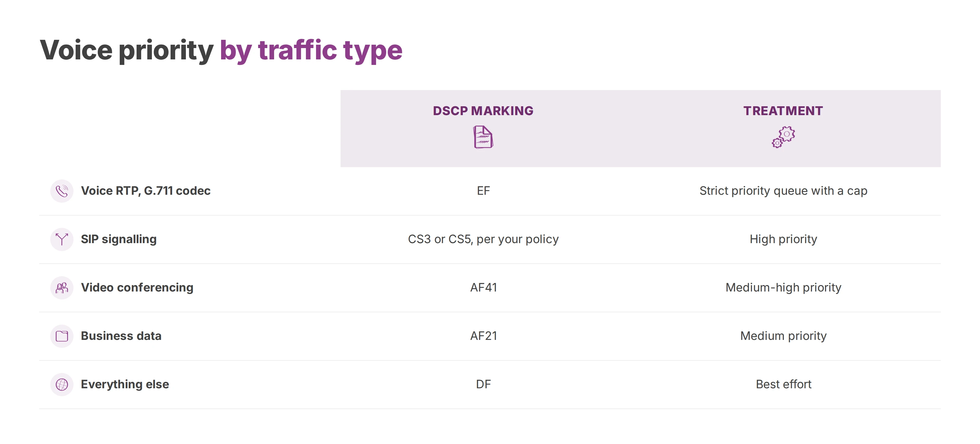Select the 'DF' marking cell
This screenshot has height=444, width=980.
pos(483,384)
